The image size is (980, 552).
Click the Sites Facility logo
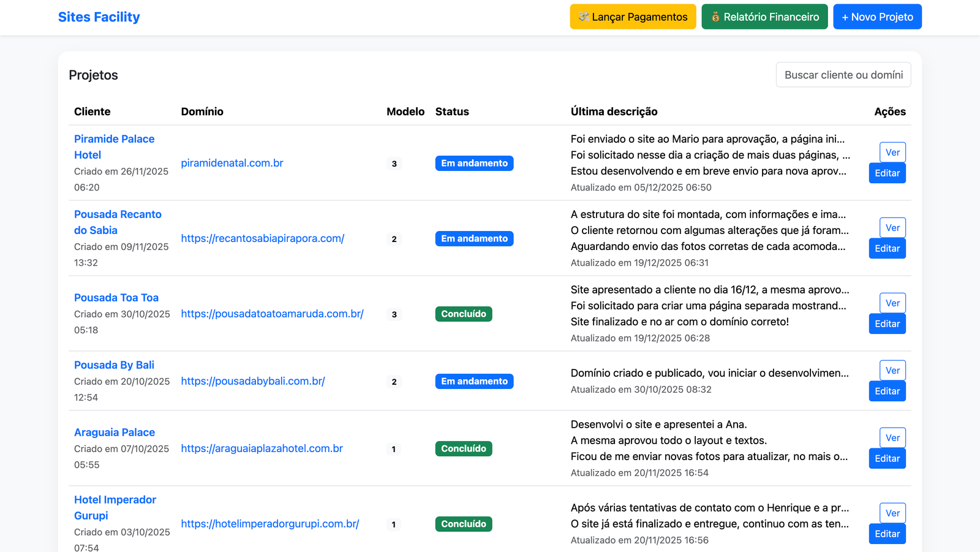(99, 17)
